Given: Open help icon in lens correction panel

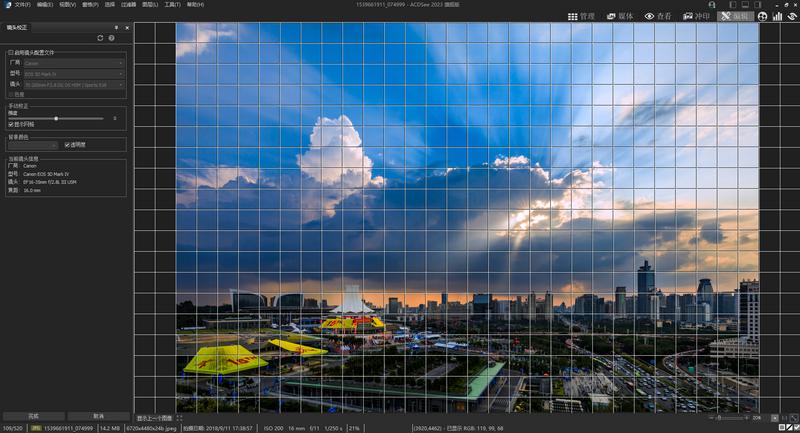Looking at the screenshot, I should pos(111,38).
